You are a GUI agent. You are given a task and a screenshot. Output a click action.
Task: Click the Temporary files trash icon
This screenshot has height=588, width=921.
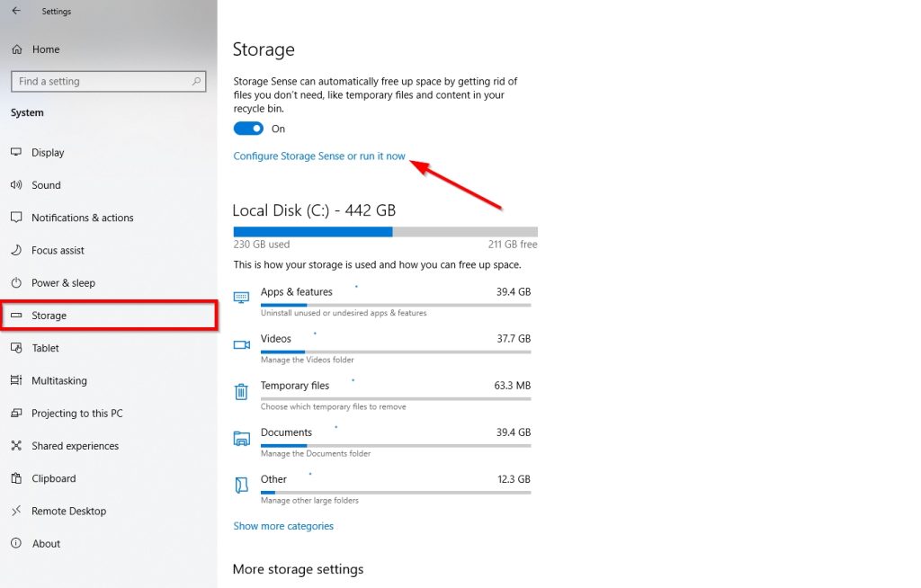point(239,391)
